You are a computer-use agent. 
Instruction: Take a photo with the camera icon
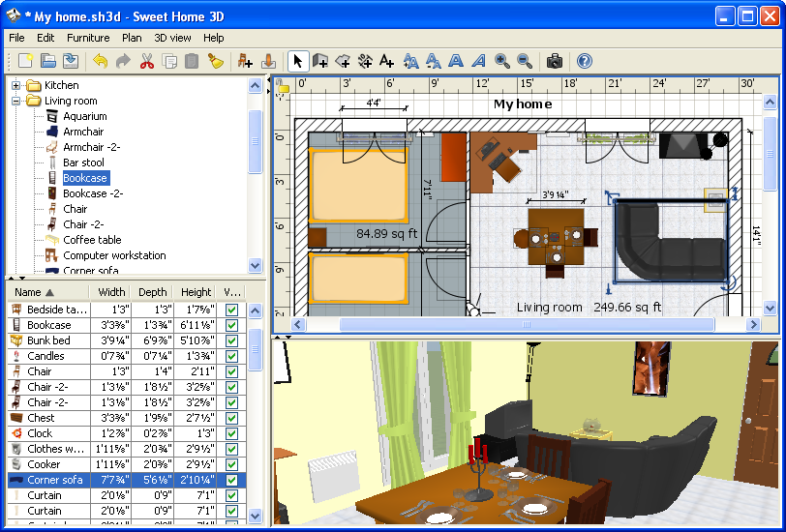(x=555, y=61)
